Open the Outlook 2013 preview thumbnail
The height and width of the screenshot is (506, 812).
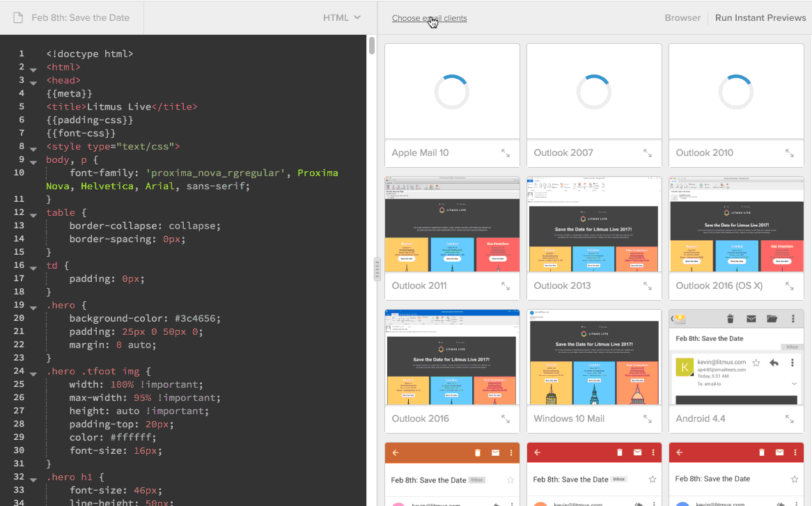(x=594, y=225)
